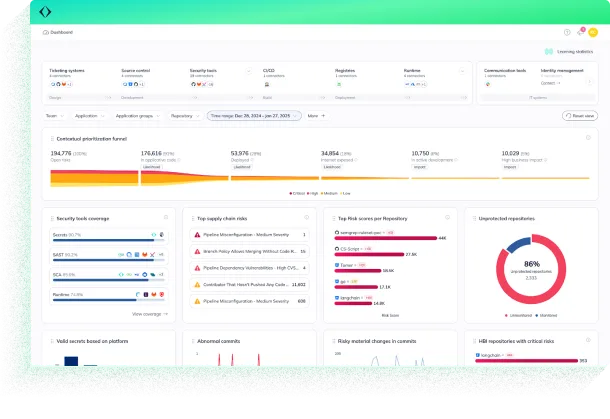
Task: Open the Application filter dropdown
Action: click(x=89, y=116)
